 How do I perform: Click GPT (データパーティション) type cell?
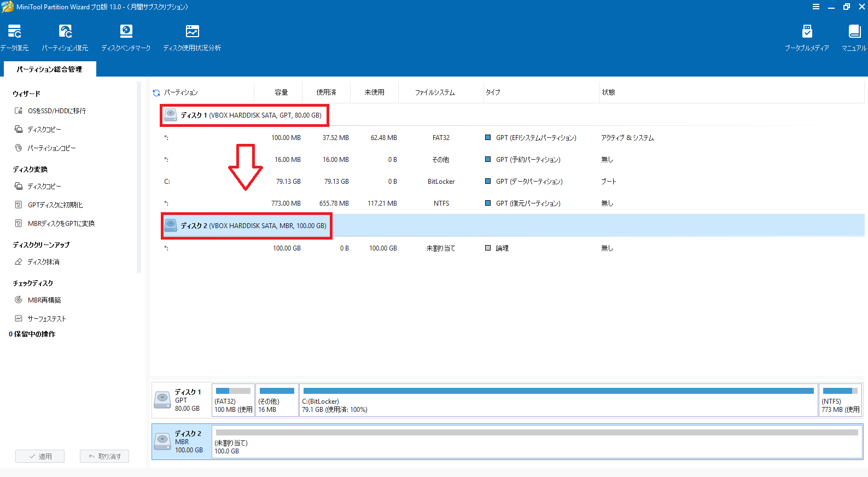(529, 182)
